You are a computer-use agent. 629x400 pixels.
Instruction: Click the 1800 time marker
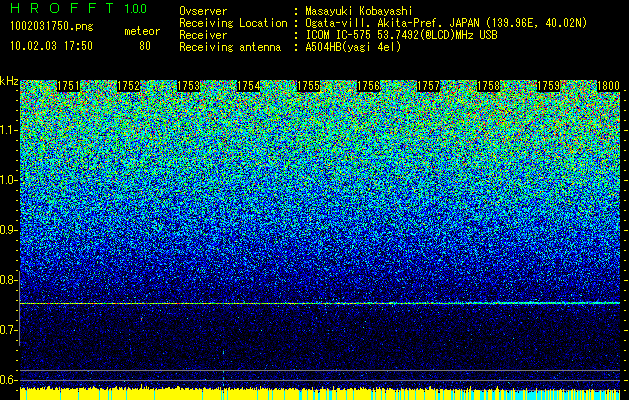pos(609,86)
